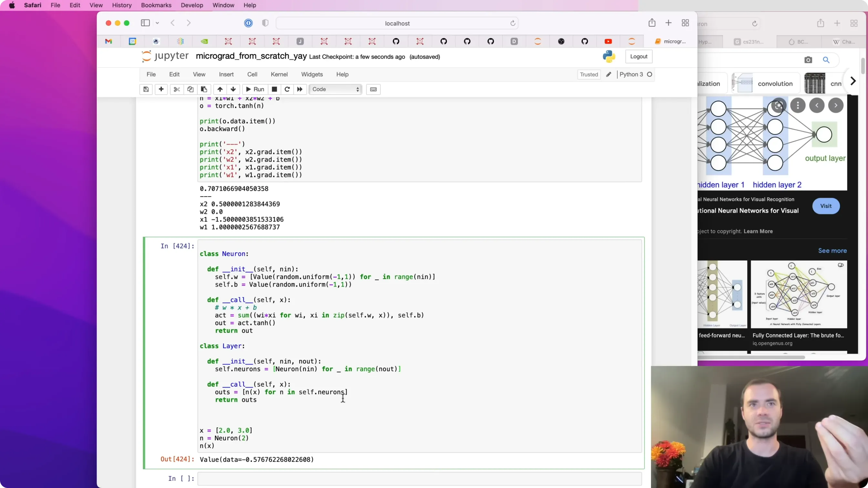Click the Learn More link in the background window
Image resolution: width=868 pixels, height=488 pixels.
tap(758, 231)
